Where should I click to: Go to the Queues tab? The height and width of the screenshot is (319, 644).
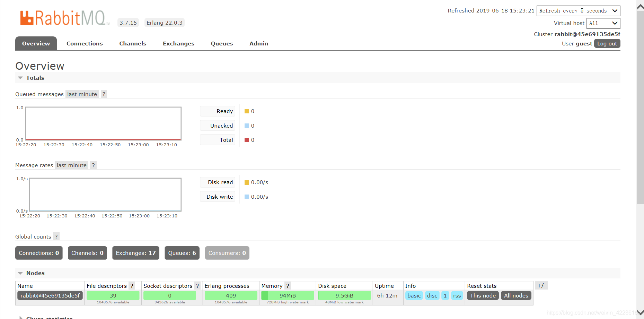click(x=222, y=43)
